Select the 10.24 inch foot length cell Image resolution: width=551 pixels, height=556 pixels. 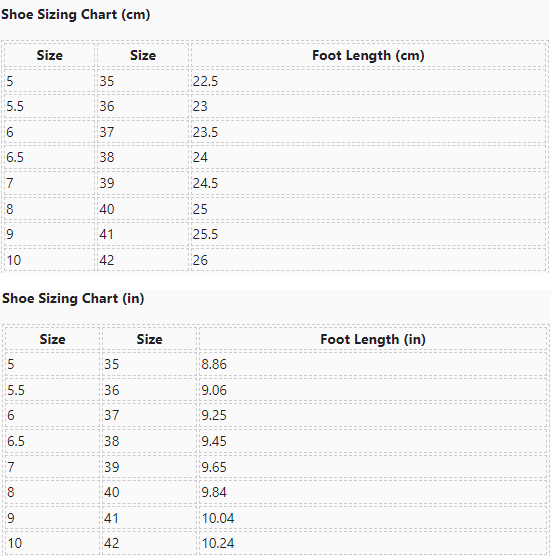click(373, 543)
